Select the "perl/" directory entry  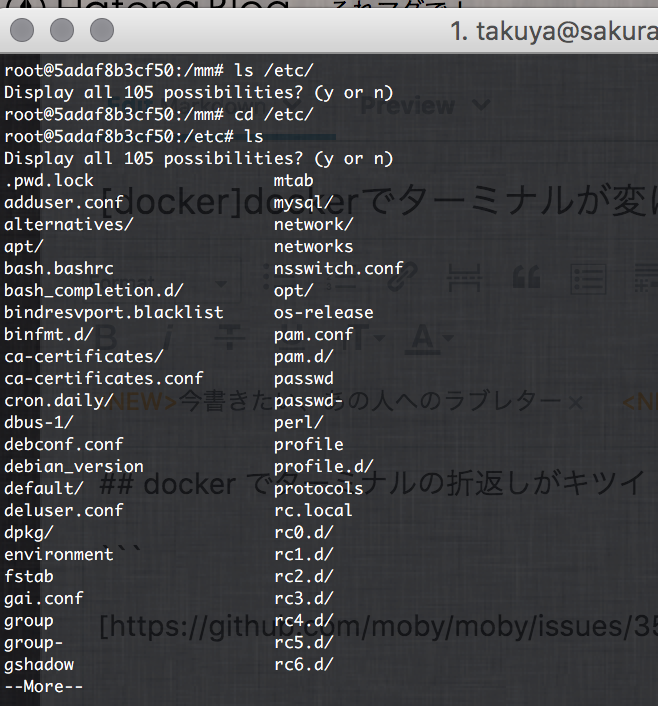click(x=299, y=423)
